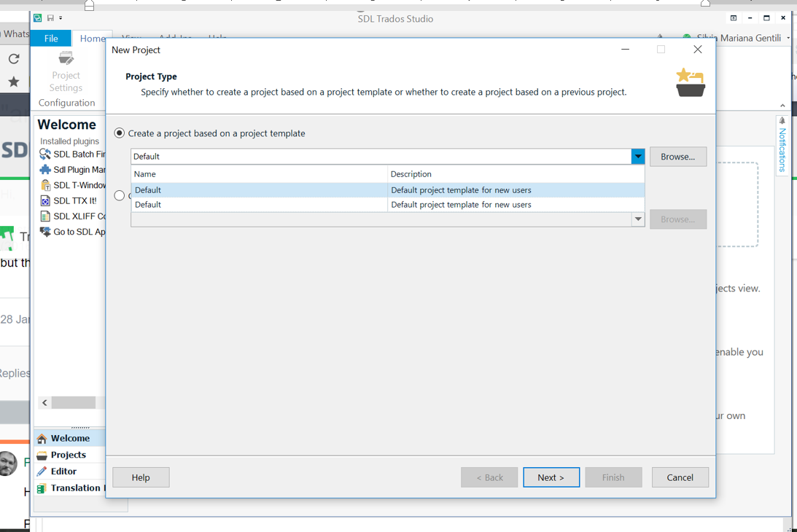Click the left scroll arrow in Welcome panel
Image resolution: width=797 pixels, height=532 pixels.
click(x=44, y=403)
